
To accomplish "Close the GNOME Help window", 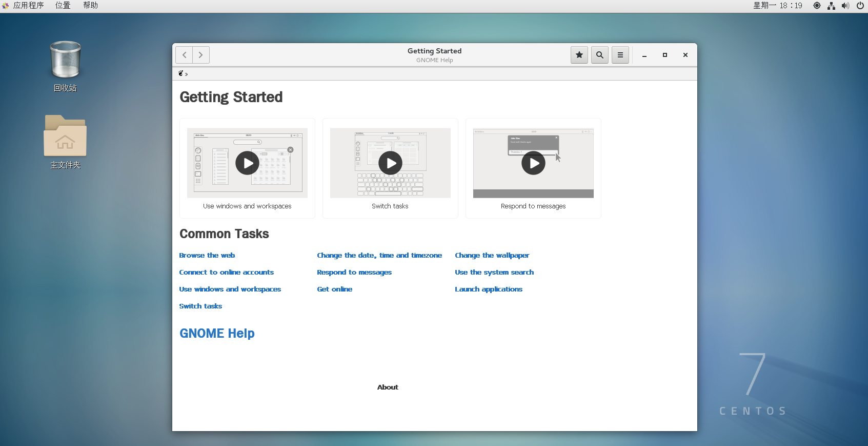I will 685,55.
